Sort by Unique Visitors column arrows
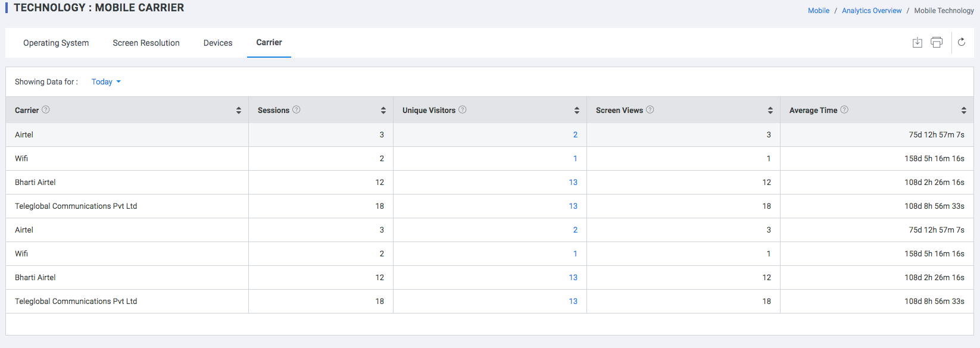Viewport: 980px width, 348px height. pyautogui.click(x=577, y=111)
